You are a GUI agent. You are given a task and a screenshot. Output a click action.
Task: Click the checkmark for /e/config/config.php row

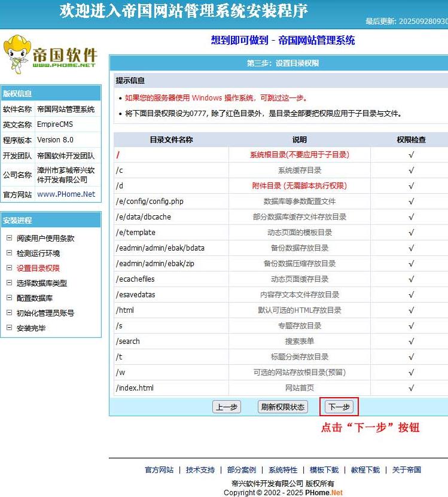411,201
